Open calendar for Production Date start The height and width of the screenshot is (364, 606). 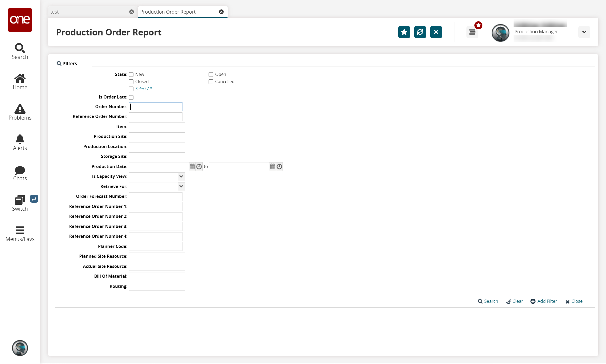point(192,166)
